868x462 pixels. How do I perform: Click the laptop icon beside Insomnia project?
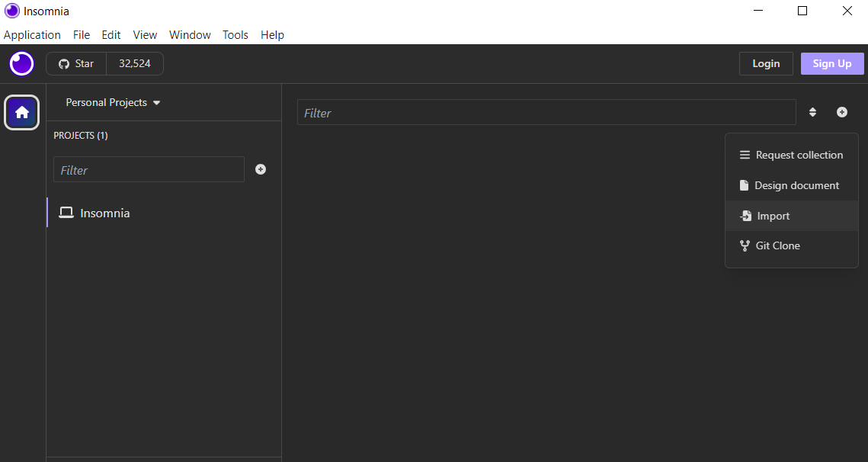[x=66, y=213]
